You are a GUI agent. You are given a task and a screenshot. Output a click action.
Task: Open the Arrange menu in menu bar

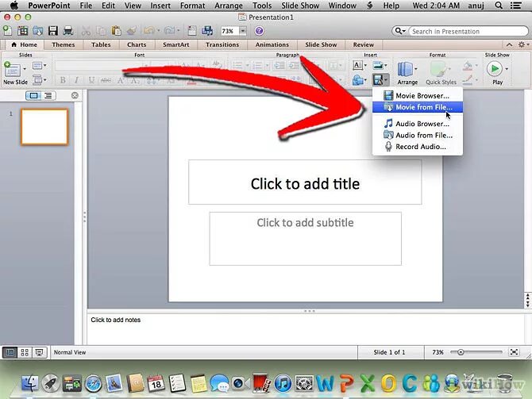tap(229, 6)
